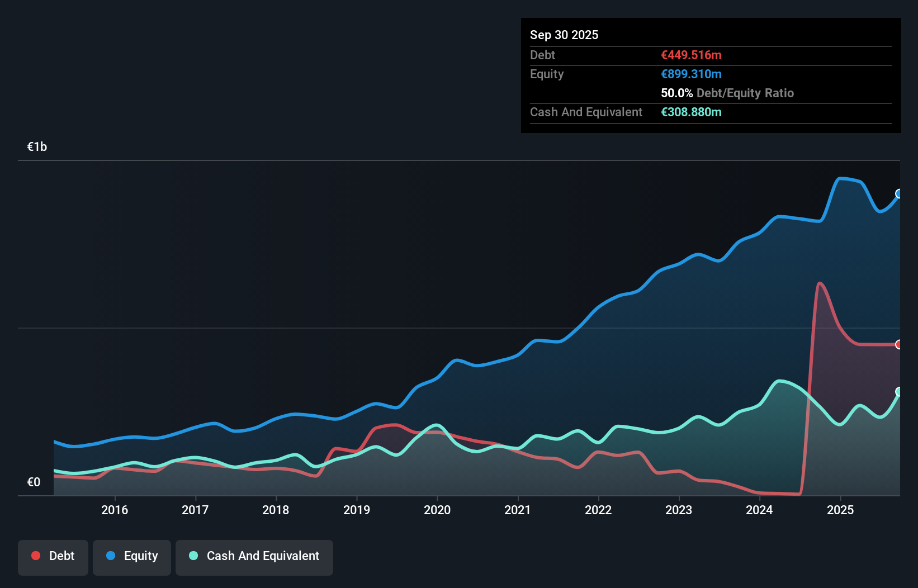Click the €1b y-axis label
This screenshot has height=588, width=918.
[37, 147]
